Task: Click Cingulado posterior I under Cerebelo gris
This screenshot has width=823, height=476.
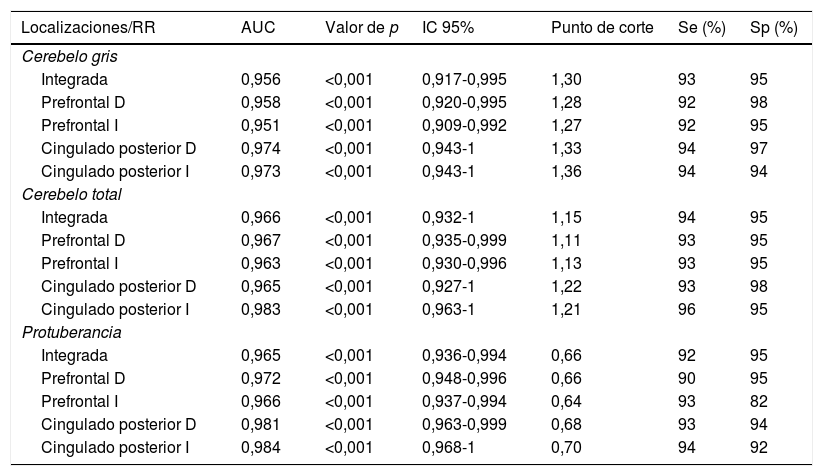Action: pyautogui.click(x=117, y=170)
